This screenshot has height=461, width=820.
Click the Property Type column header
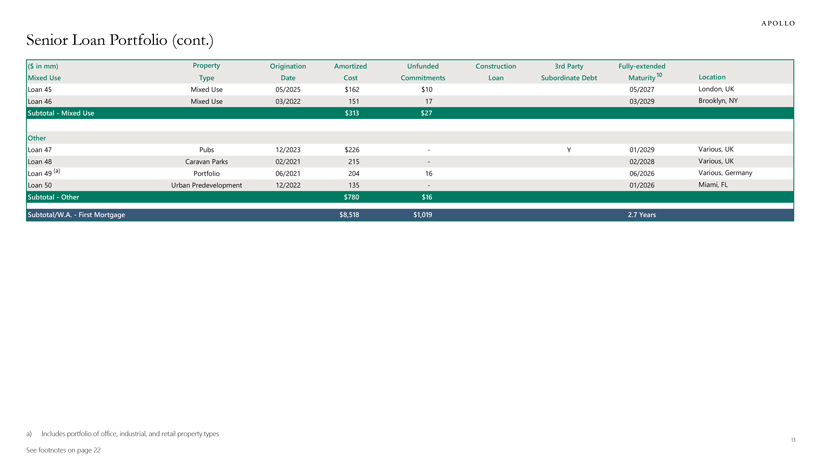(206, 71)
